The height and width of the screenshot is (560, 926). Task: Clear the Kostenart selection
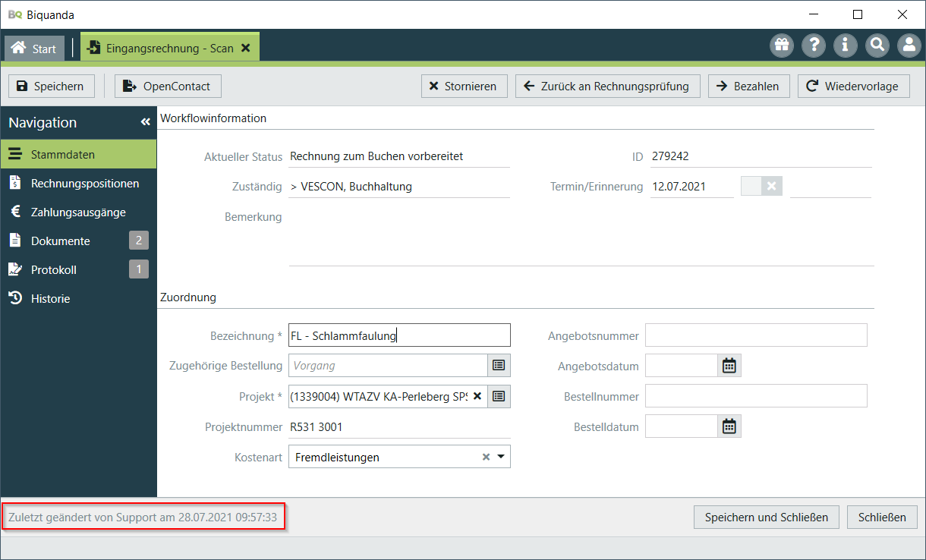[486, 457]
